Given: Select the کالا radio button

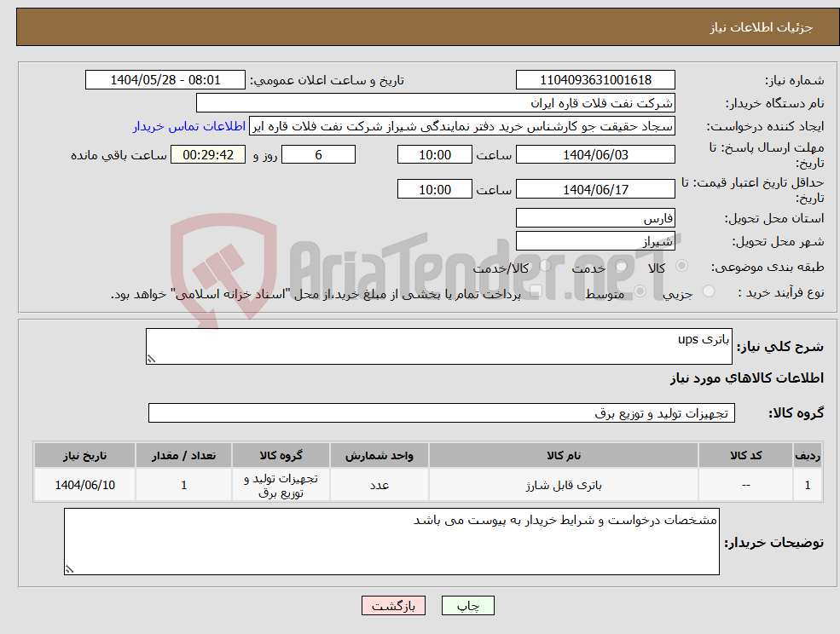Looking at the screenshot, I should click(681, 266).
